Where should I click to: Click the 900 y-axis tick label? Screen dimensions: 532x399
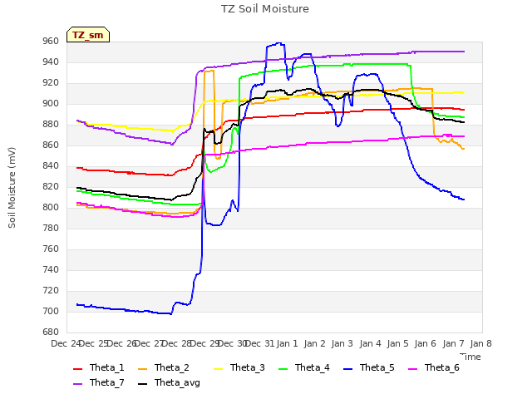[x=51, y=104]
